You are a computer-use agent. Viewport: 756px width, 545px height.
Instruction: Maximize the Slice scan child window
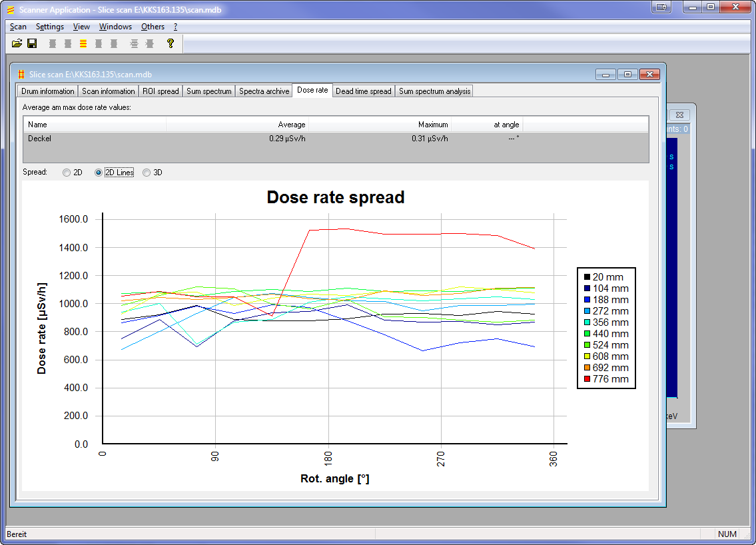(x=627, y=74)
